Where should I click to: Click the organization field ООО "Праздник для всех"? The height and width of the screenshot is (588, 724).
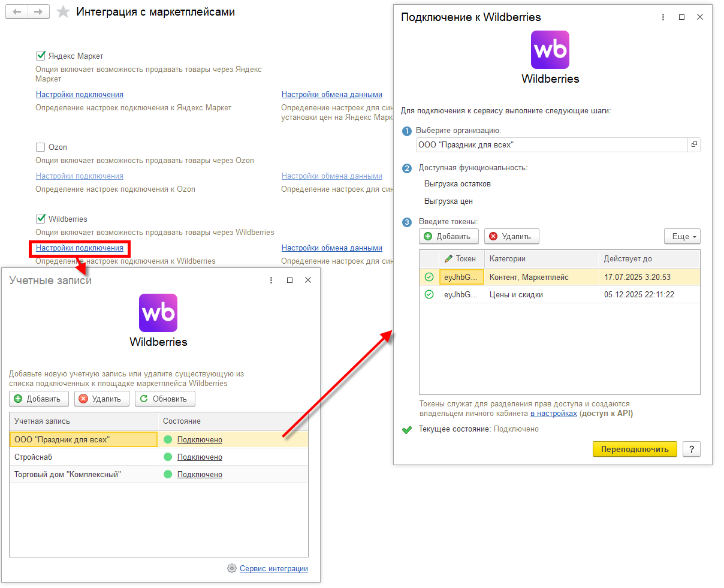pyautogui.click(x=551, y=144)
